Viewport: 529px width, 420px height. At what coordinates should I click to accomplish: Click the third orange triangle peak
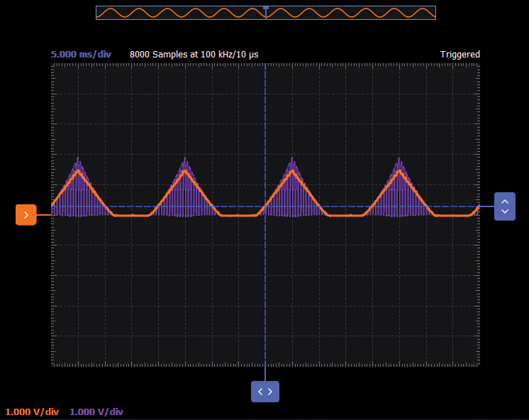point(292,171)
